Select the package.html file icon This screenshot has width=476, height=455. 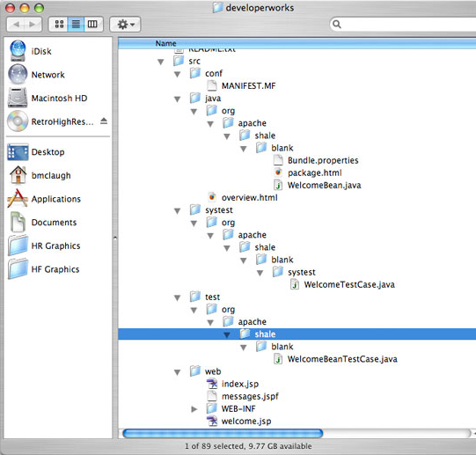pyautogui.click(x=278, y=172)
